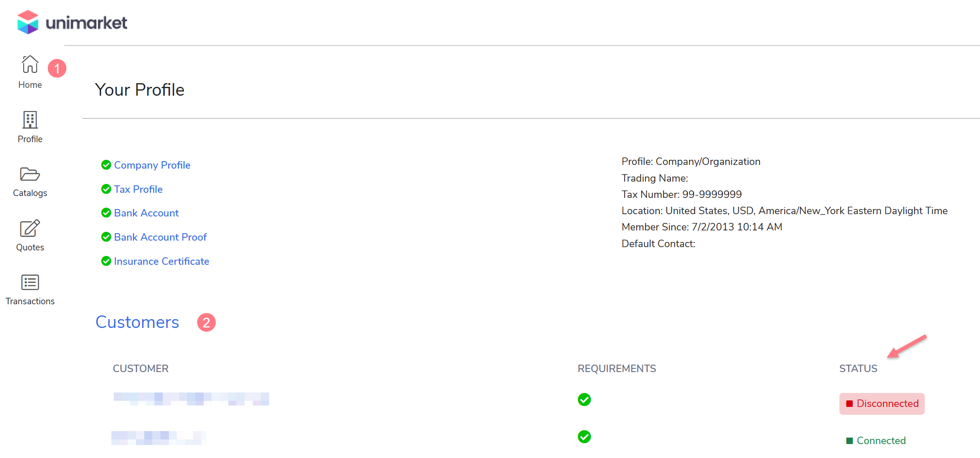Click the green check beside Company Profile
The image size is (980, 458).
(x=106, y=165)
